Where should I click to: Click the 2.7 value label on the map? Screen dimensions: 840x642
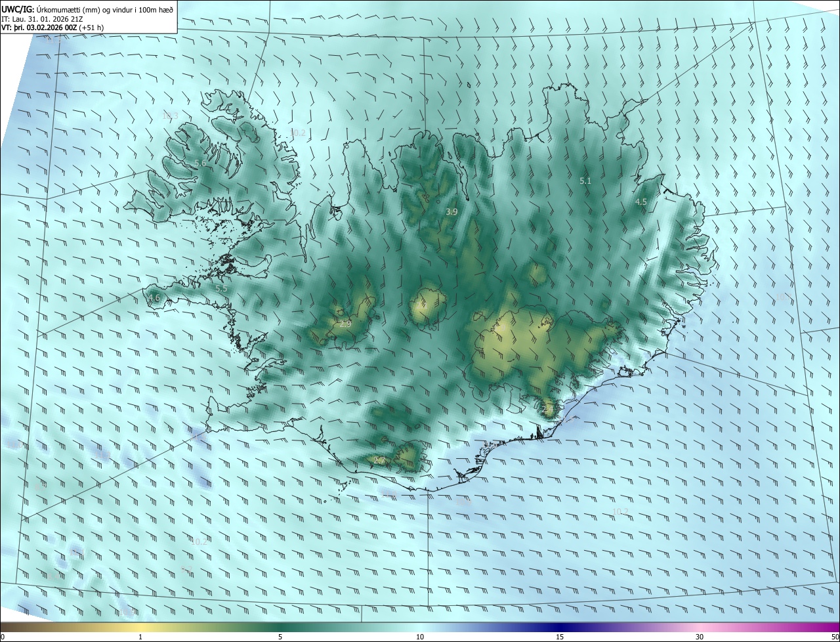(x=379, y=460)
